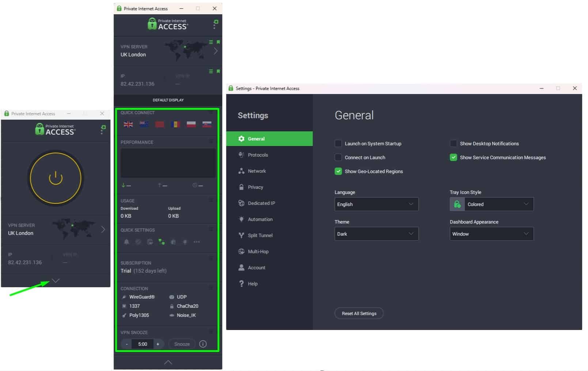Screen dimensions: 588x371
Task: Quick connect to the New Zealand flag
Action: (144, 124)
